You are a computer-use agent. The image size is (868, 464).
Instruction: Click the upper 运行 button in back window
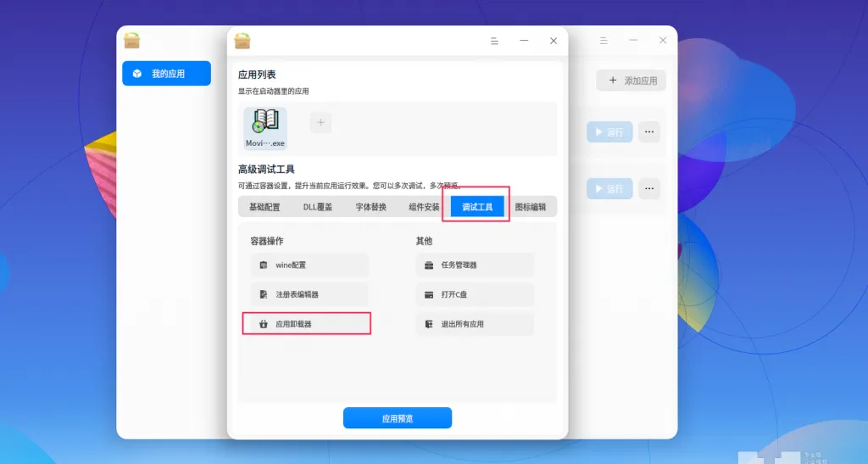(609, 132)
